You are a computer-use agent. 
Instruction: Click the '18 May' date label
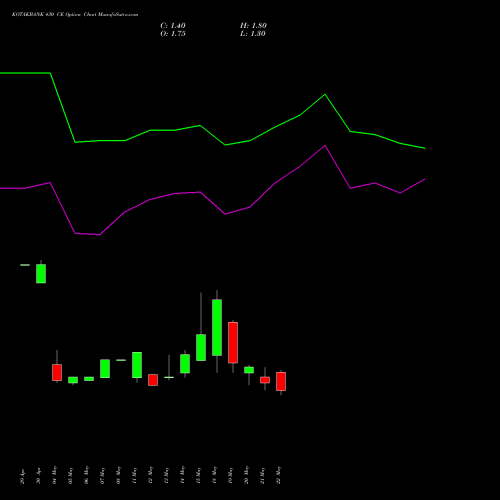214,475
